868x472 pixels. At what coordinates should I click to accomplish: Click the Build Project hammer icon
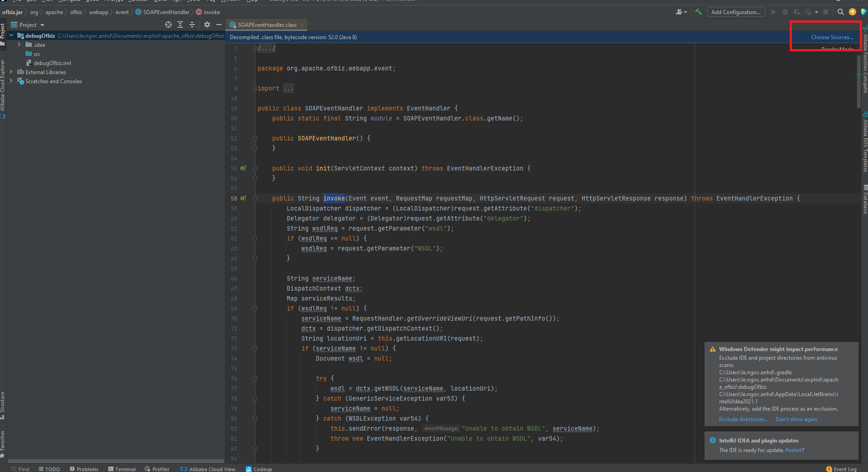[x=698, y=12]
